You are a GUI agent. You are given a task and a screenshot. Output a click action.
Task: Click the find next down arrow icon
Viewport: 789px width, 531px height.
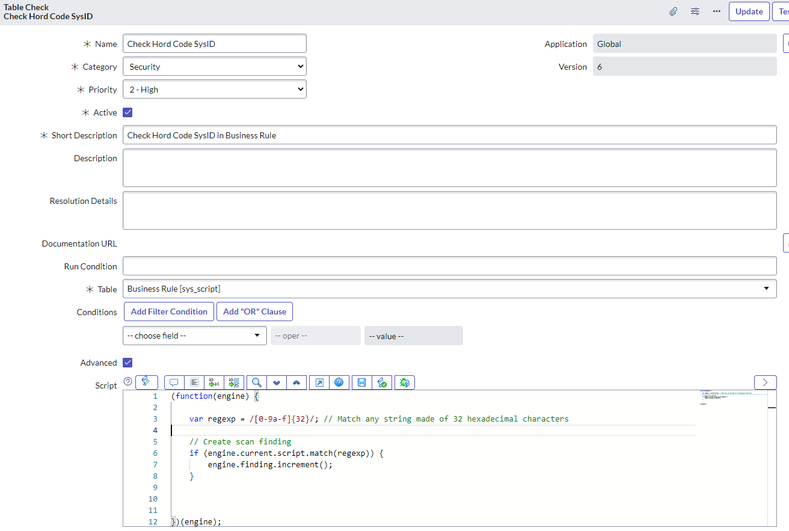click(x=276, y=383)
